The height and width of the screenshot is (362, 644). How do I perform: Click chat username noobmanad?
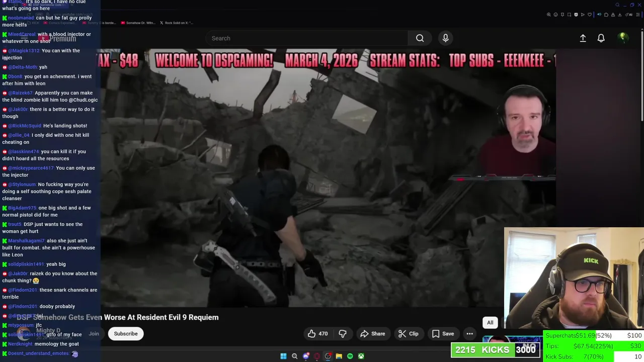(21, 18)
